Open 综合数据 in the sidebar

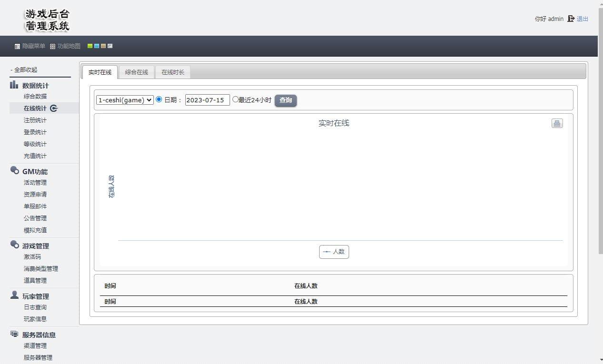pos(35,97)
